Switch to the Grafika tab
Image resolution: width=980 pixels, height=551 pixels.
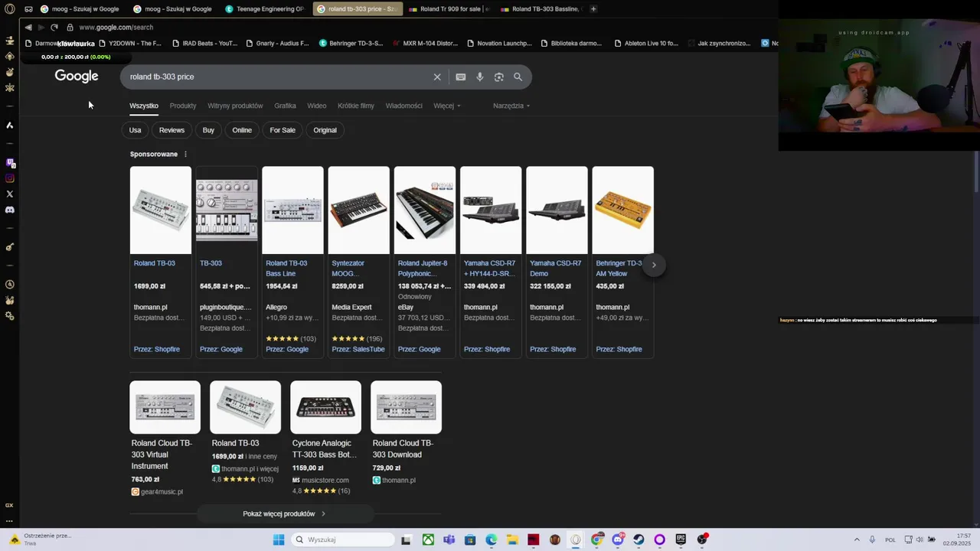(285, 106)
